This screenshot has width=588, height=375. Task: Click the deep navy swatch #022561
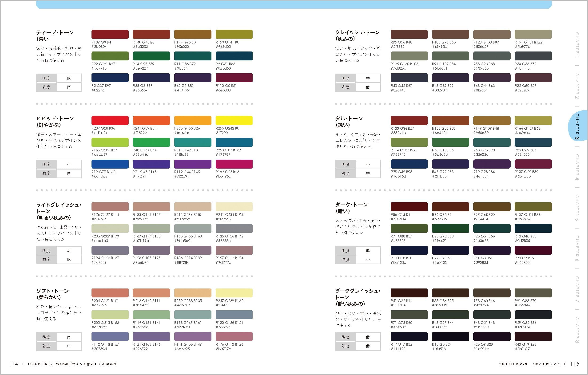(110, 78)
